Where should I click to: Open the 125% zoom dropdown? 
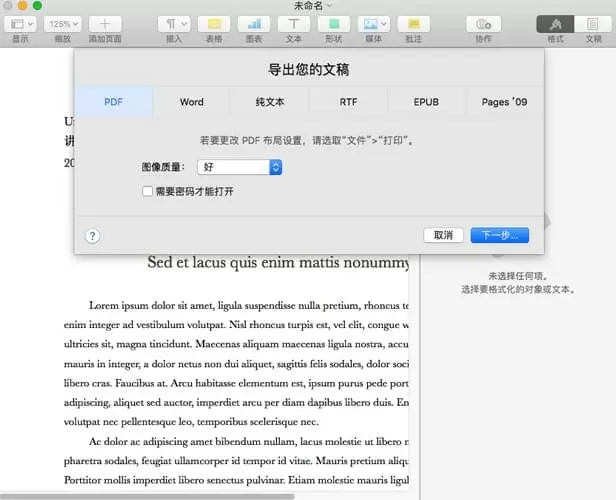(62, 24)
